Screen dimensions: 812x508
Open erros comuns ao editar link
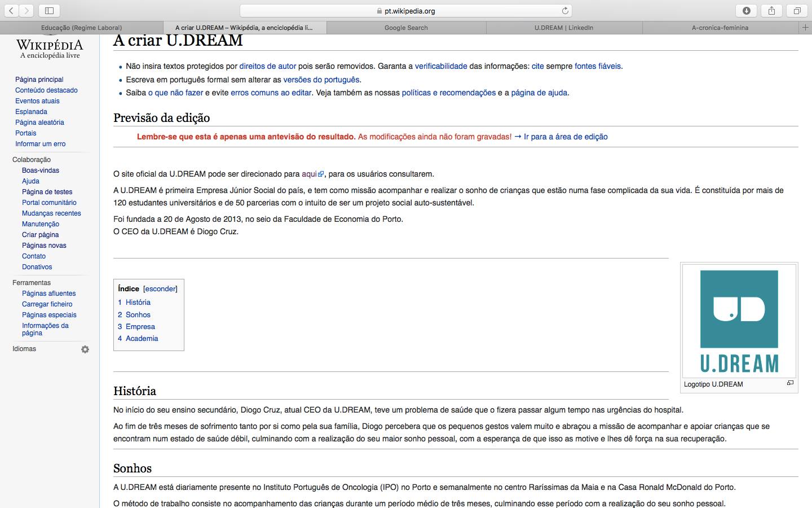pyautogui.click(x=271, y=93)
